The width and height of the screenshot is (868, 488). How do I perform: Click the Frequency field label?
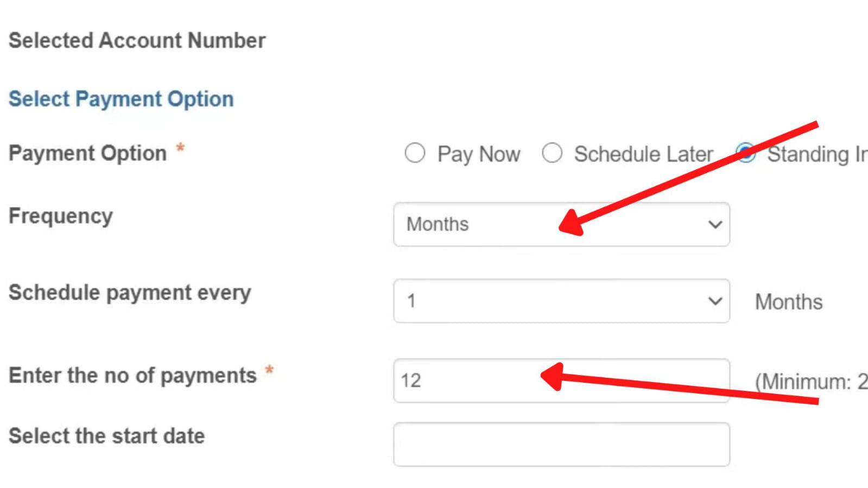(x=60, y=216)
